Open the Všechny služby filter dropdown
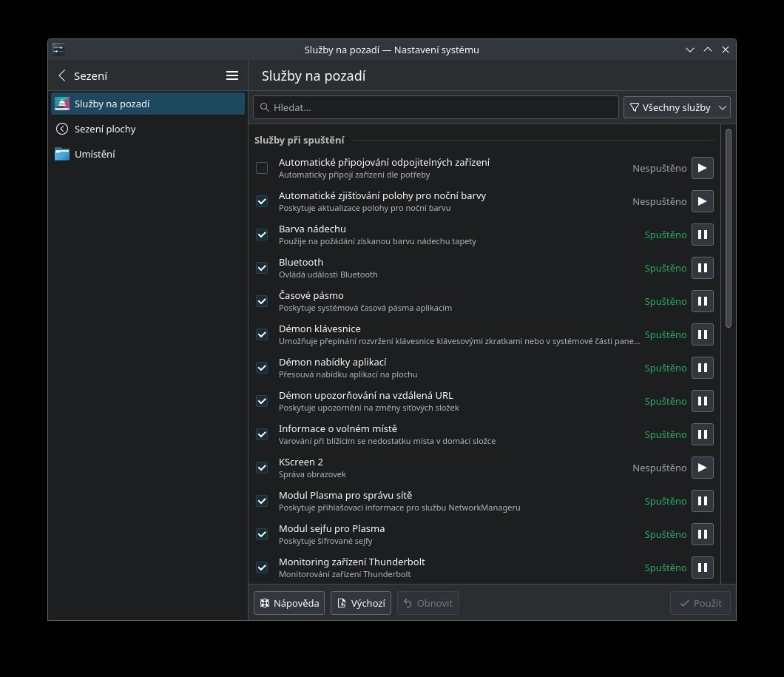This screenshot has width=784, height=677. click(x=677, y=107)
